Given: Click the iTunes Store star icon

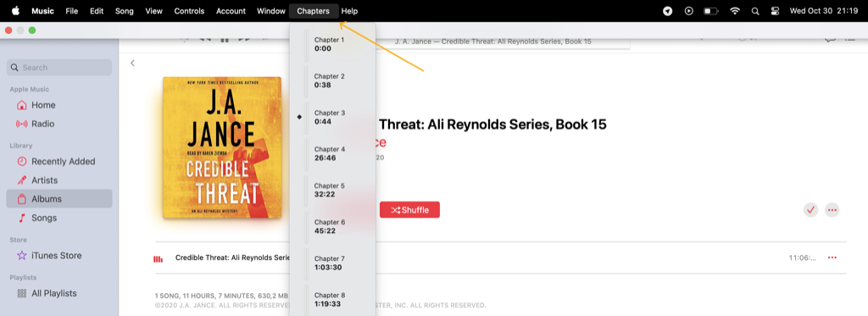Looking at the screenshot, I should pos(21,256).
